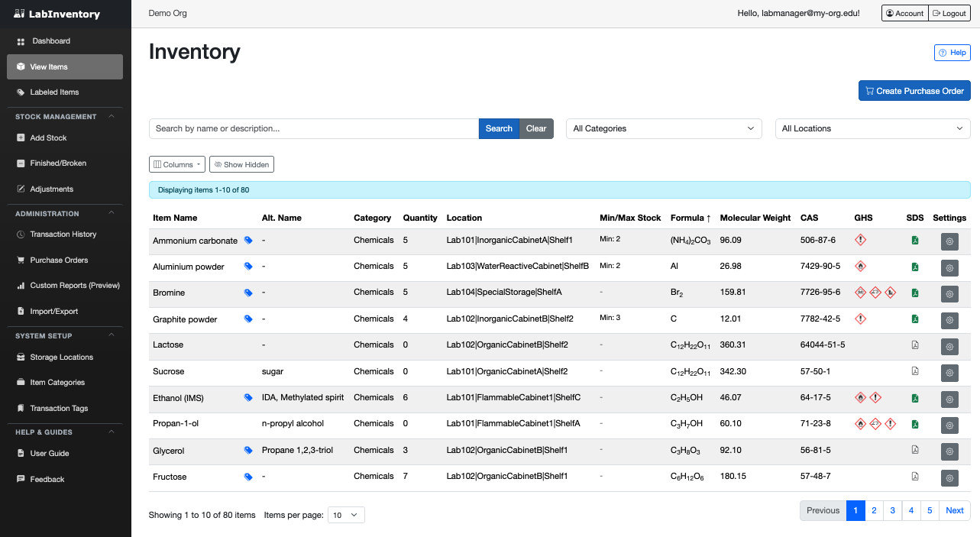
Task: Open the green SDS icon for Ethanol (IMS)
Action: 914,399
